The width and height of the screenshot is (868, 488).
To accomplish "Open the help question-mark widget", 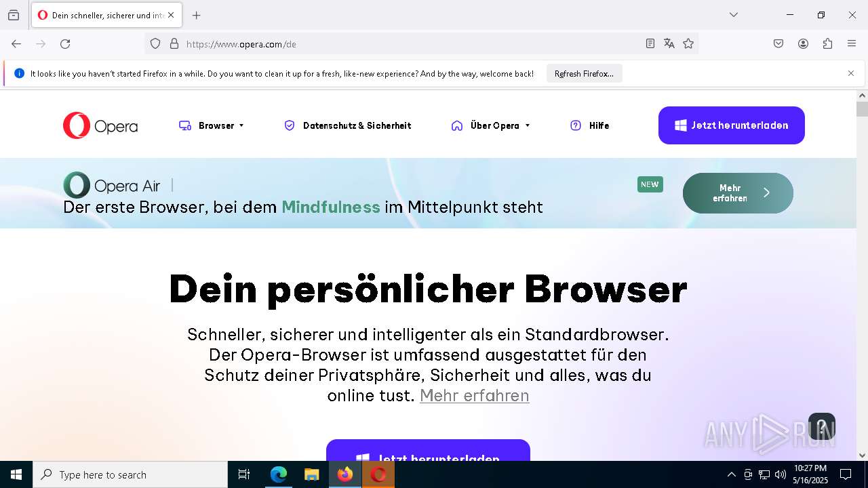I will (821, 427).
